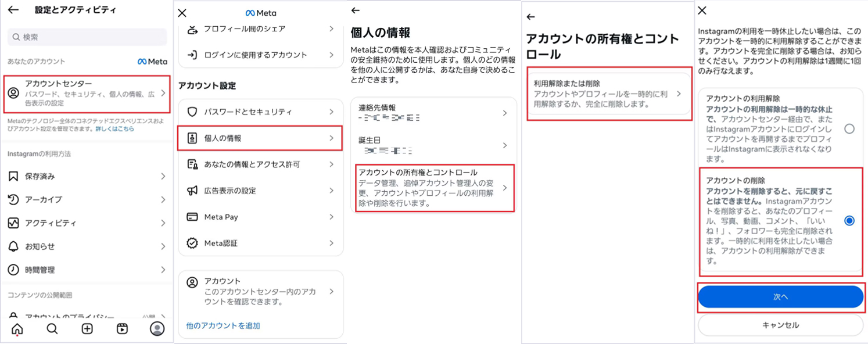Open the アカウント card chevron
The height and width of the screenshot is (344, 868).
point(331,292)
